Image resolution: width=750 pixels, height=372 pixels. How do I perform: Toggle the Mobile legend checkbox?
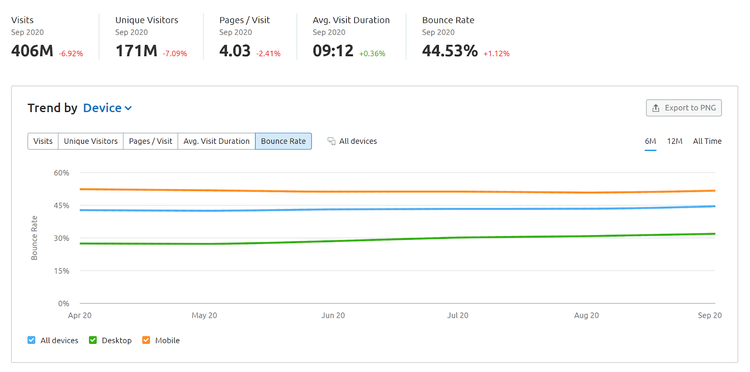pyautogui.click(x=146, y=340)
